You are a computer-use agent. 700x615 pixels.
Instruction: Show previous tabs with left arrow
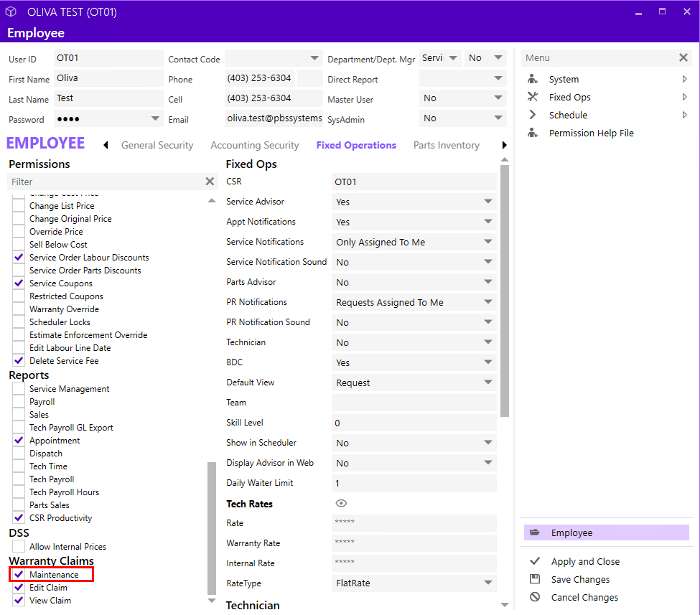(x=106, y=145)
